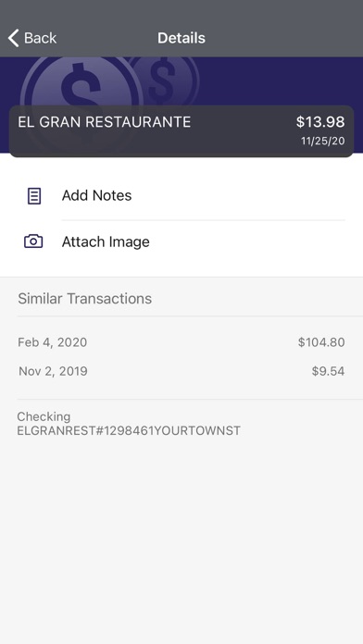The width and height of the screenshot is (363, 644).
Task: Click the Add Notes document icon
Action: (x=33, y=196)
